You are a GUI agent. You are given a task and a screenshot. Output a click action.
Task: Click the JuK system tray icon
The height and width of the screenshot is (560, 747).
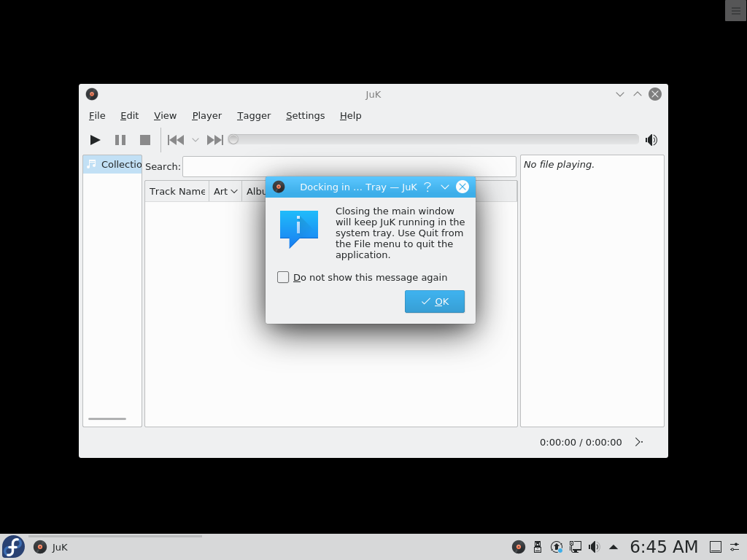[519, 547]
